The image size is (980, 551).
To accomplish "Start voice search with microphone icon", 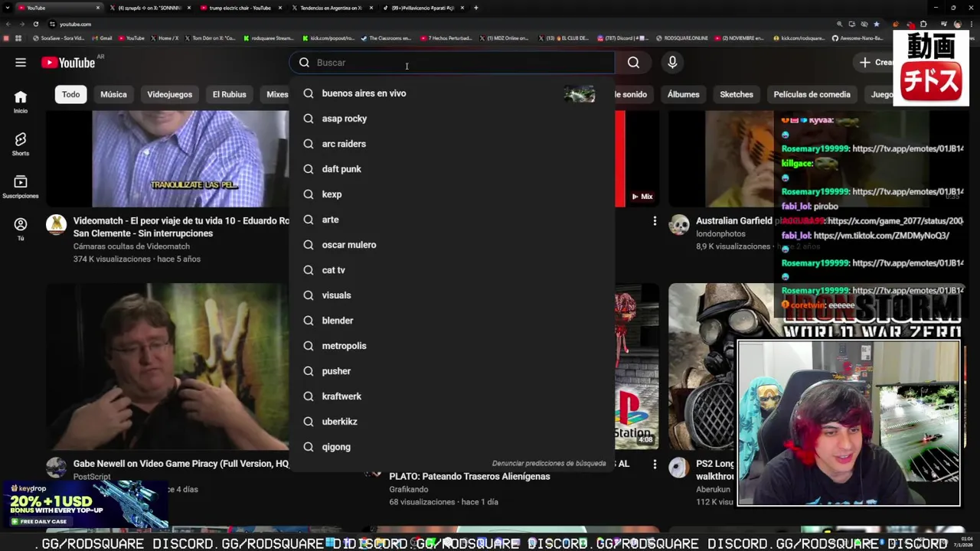I will click(672, 63).
